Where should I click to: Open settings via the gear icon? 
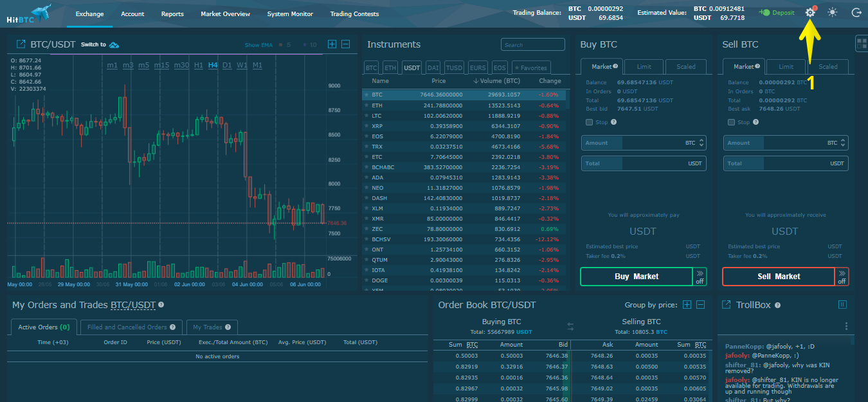(810, 13)
